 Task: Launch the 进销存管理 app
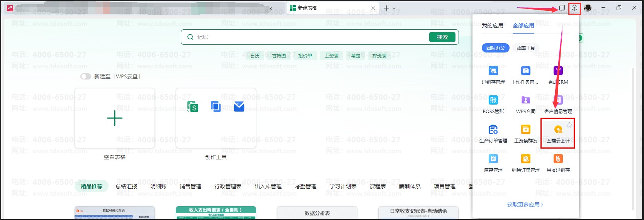[x=493, y=71]
